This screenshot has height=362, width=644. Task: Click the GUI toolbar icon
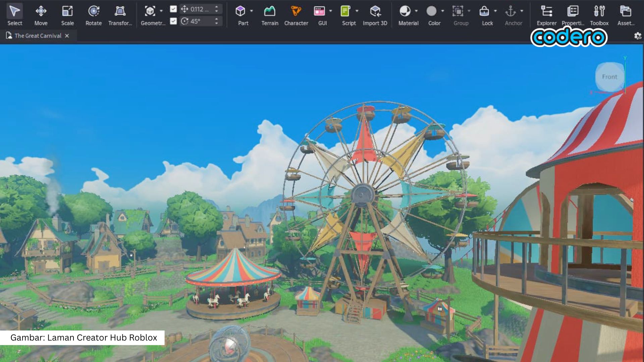(x=319, y=11)
